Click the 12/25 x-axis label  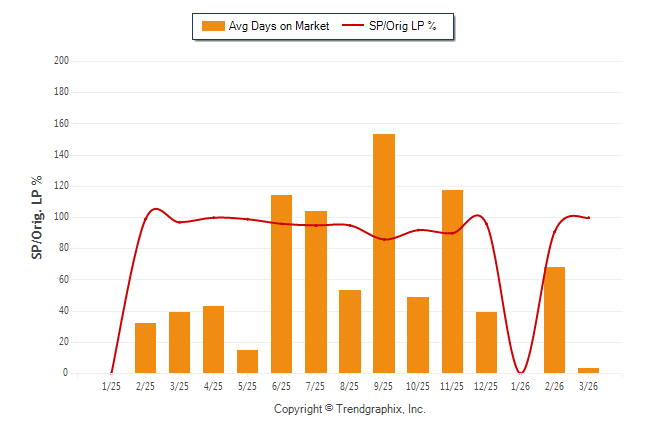pos(486,386)
